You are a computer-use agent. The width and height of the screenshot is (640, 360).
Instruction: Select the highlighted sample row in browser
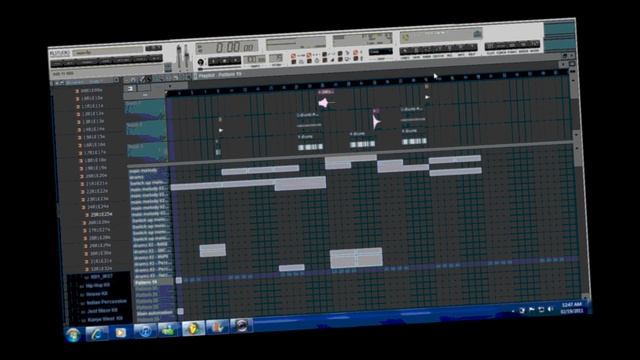tap(100, 214)
